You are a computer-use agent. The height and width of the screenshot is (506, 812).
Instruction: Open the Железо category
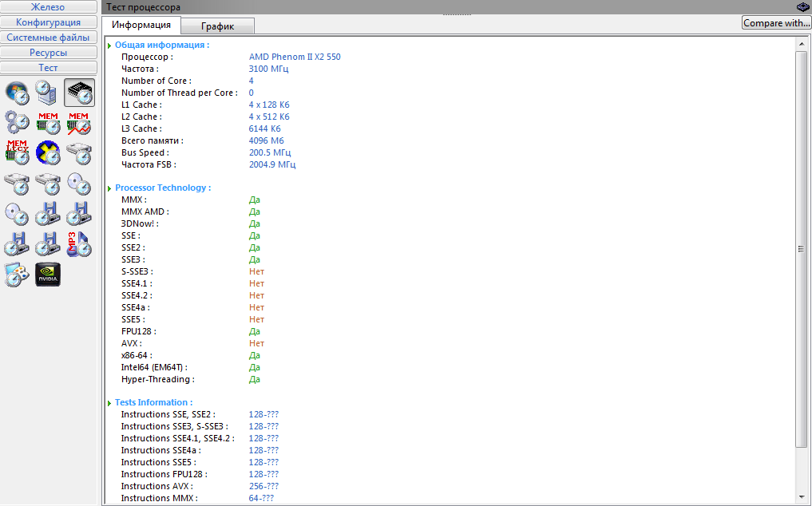coord(48,7)
